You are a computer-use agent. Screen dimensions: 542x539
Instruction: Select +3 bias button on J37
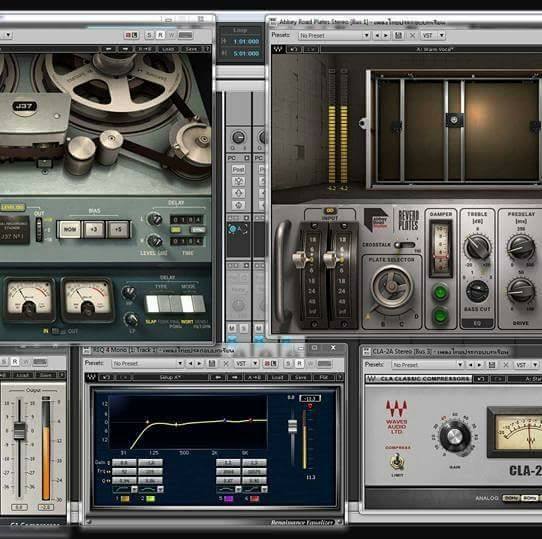tap(94, 229)
